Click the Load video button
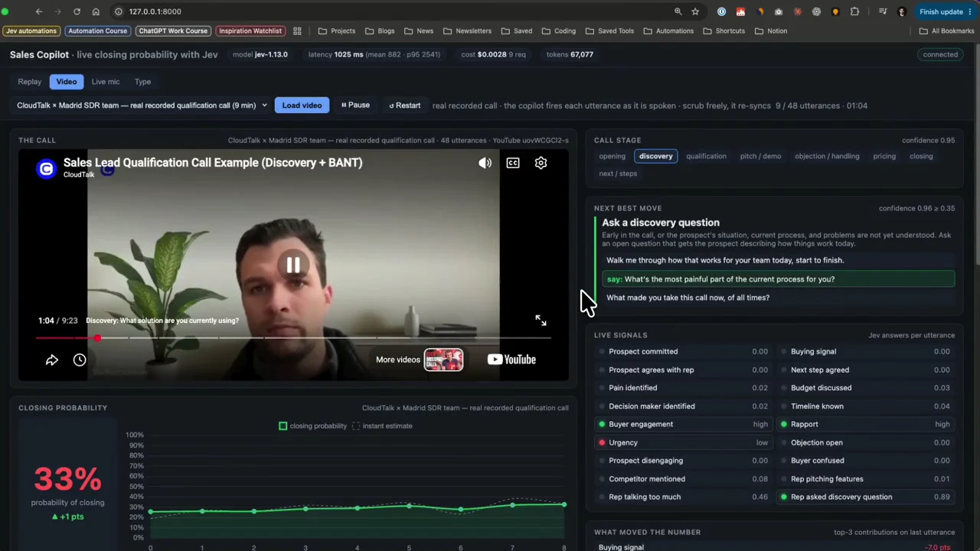This screenshot has width=980, height=551. pos(302,106)
